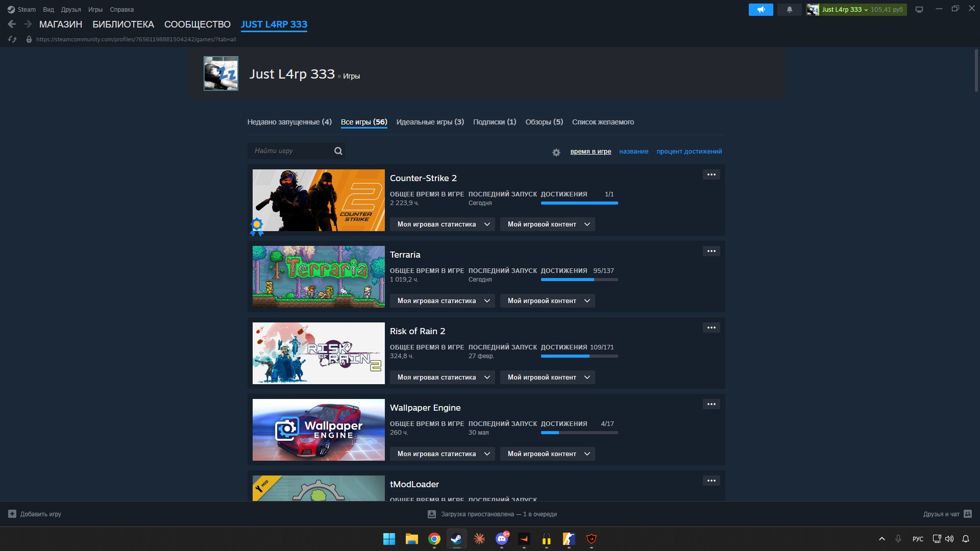980x551 pixels.
Task: Go to БИБЛИОТЕКА section
Action: tap(123, 24)
